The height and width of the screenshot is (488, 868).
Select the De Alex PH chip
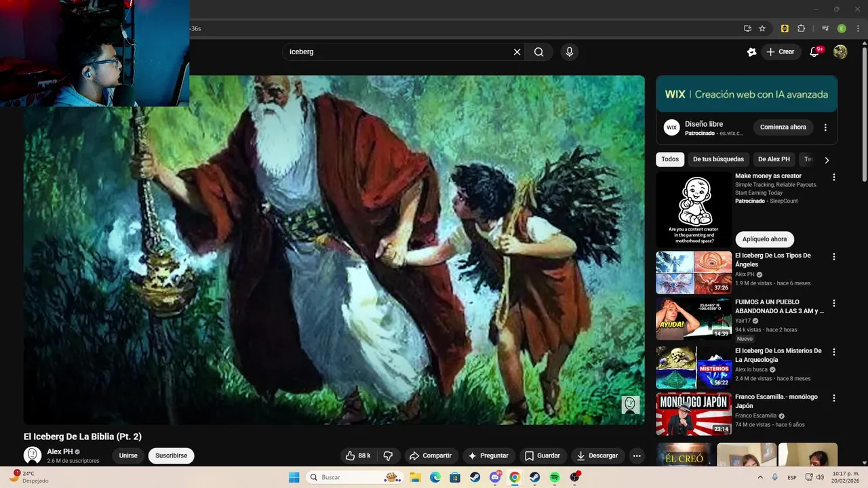click(x=774, y=159)
